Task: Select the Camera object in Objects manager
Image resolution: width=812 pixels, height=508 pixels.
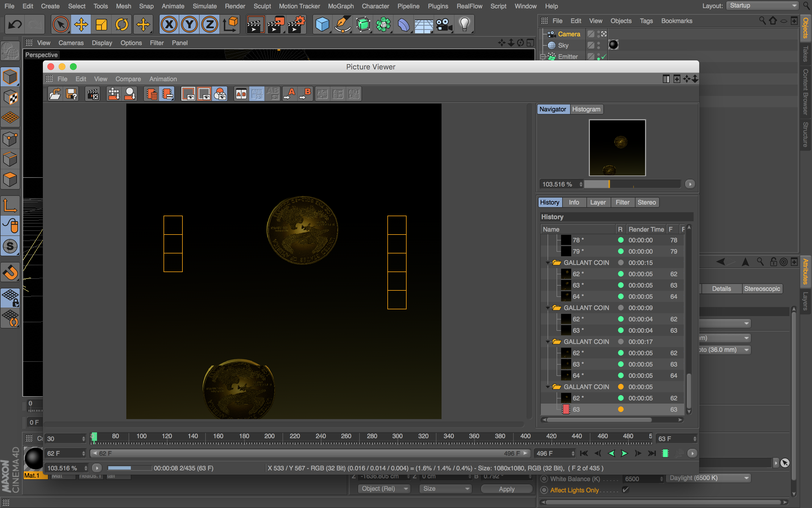Action: [569, 34]
